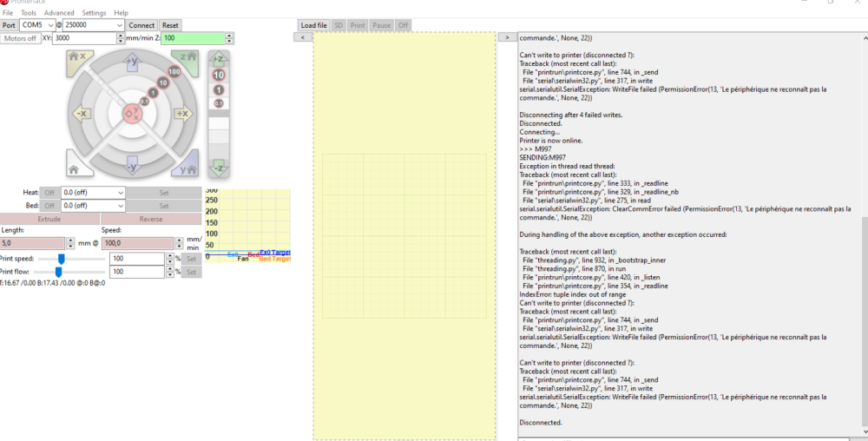
Task: Open the Bed temperature dropdown
Action: point(93,205)
